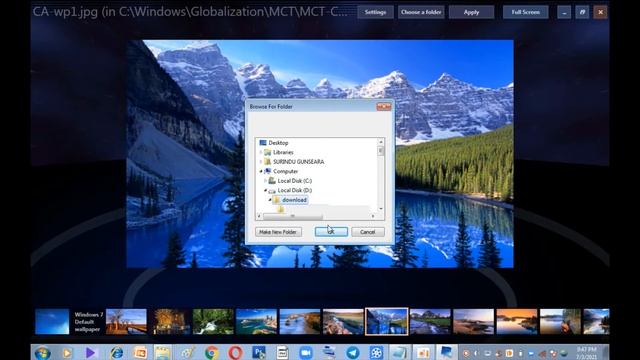Image resolution: width=640 pixels, height=360 pixels.
Task: Click the horizontal scrollbar's right arrow
Action: (x=373, y=217)
